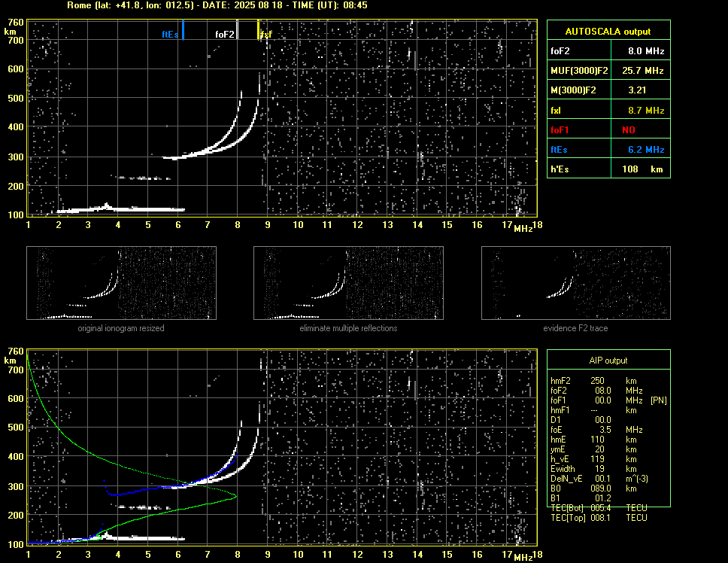Click the yellow fxI label in AUTOSCALA table
The image size is (728, 563).
tap(556, 111)
